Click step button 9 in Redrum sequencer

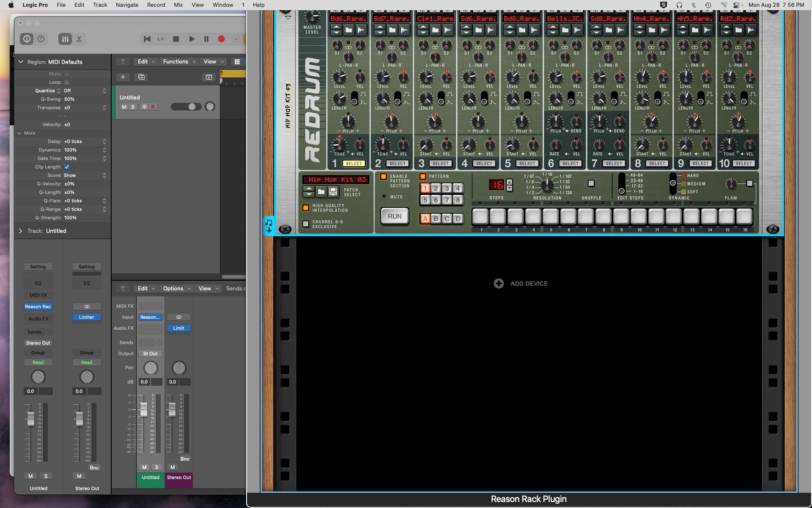(621, 216)
